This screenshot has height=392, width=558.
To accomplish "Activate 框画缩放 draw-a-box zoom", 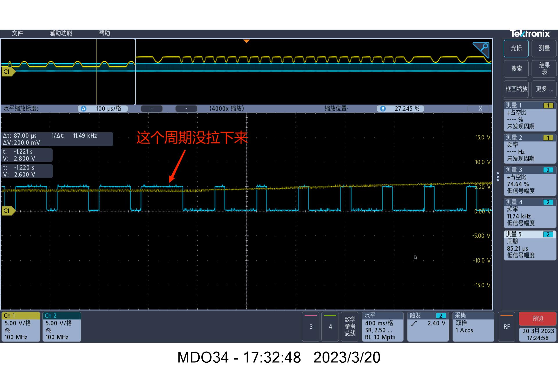I will [516, 89].
